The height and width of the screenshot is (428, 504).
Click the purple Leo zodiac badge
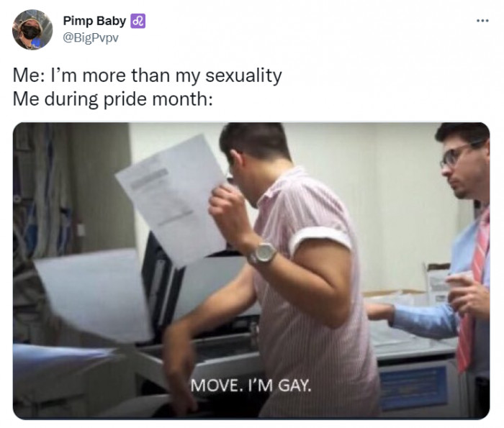138,21
